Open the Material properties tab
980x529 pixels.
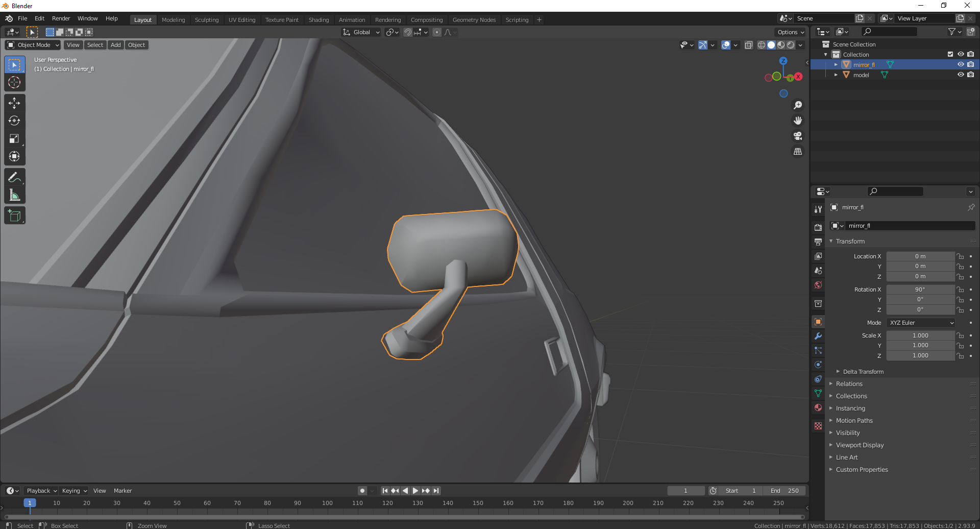pos(818,407)
